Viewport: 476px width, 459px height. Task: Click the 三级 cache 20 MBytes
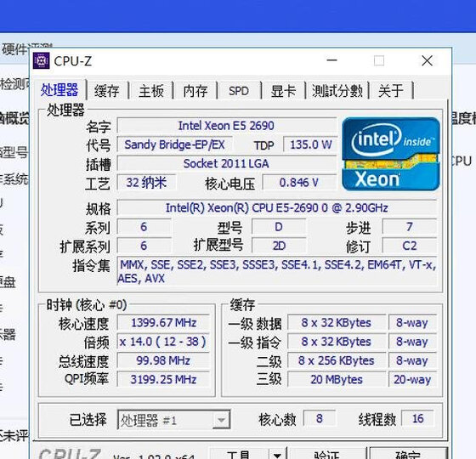337,379
